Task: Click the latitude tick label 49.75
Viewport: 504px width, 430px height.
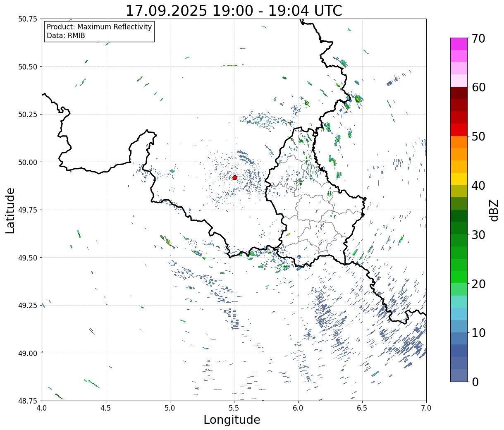Action: click(x=27, y=210)
